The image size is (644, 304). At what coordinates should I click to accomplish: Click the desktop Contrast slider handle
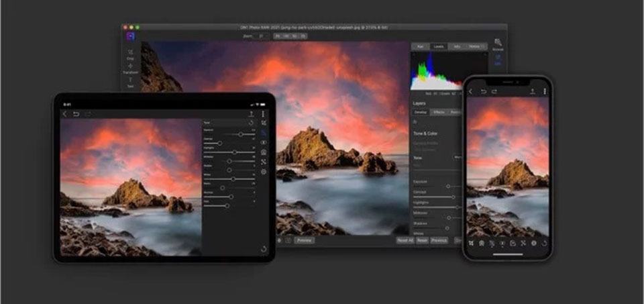tap(453, 197)
